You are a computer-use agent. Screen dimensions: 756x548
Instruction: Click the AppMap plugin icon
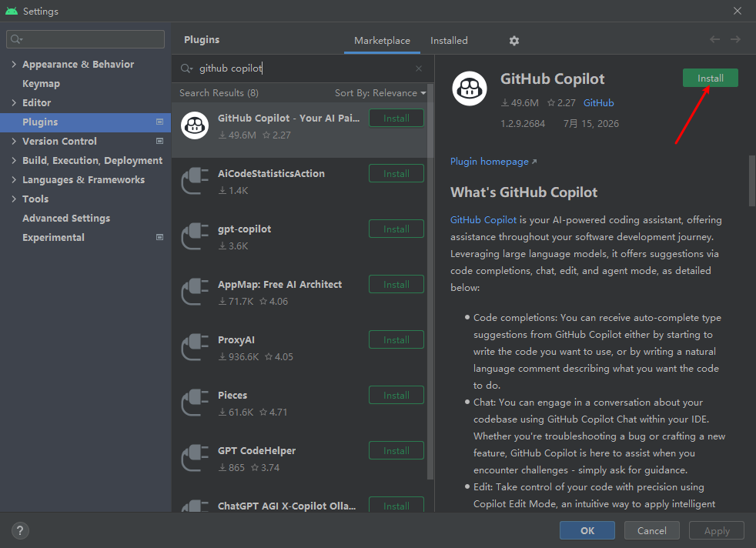click(x=195, y=292)
